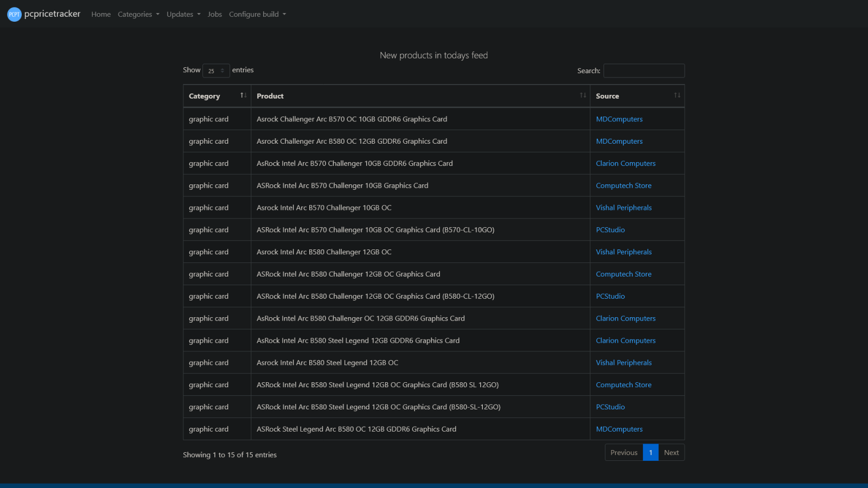Click the pcpricetracker logo icon
This screenshot has width=868, height=488.
14,14
